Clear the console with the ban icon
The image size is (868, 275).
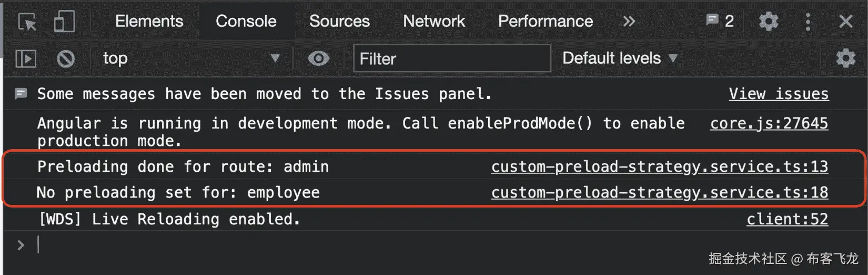[66, 58]
